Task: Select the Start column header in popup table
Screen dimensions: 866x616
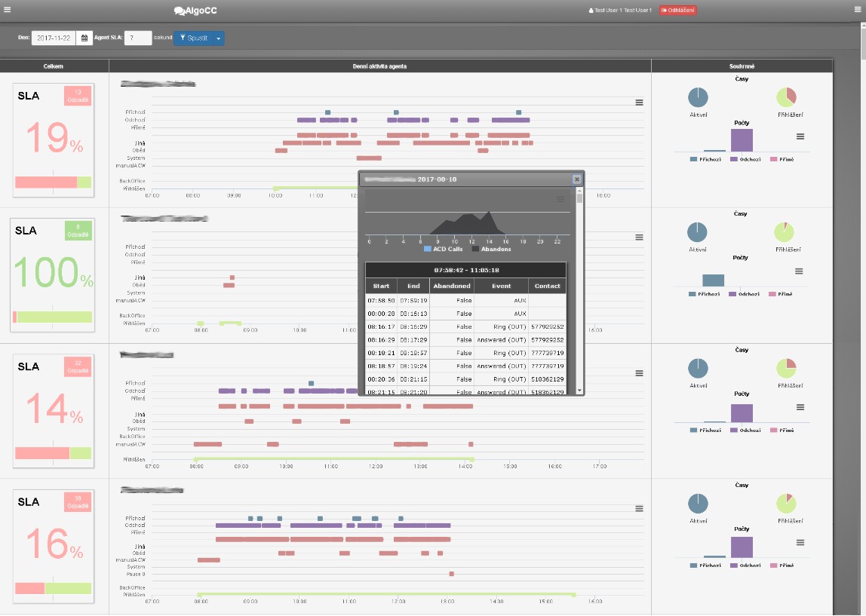Action: [381, 286]
